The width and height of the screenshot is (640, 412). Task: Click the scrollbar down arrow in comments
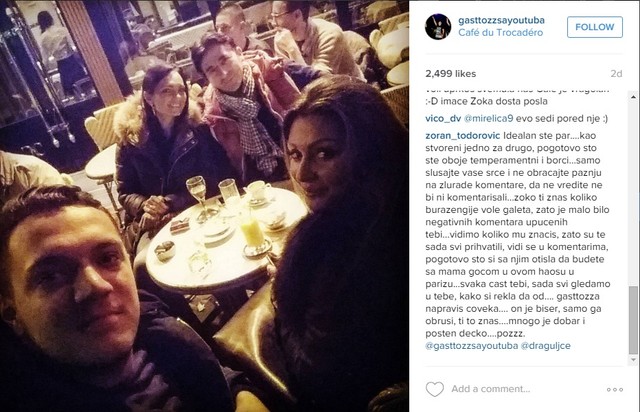[633, 360]
